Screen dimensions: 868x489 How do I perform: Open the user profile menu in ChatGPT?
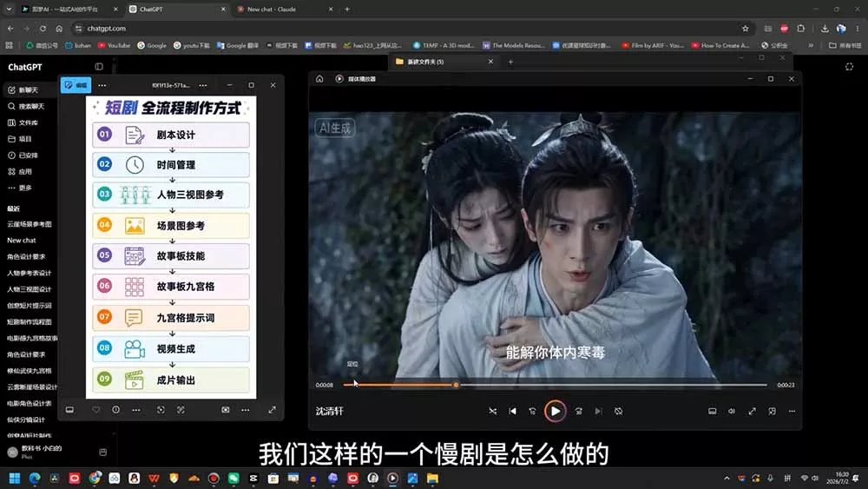[36, 452]
